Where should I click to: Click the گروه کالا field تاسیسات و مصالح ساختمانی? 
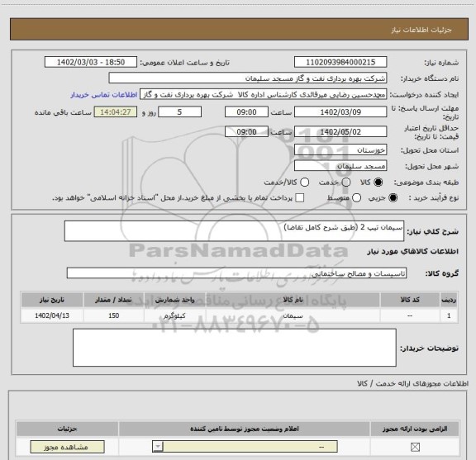pos(236,273)
